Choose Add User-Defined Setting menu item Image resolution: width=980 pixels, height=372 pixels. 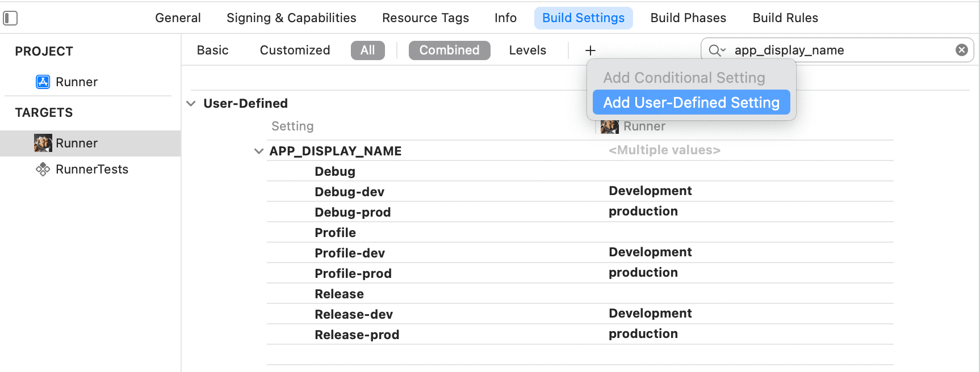[691, 102]
